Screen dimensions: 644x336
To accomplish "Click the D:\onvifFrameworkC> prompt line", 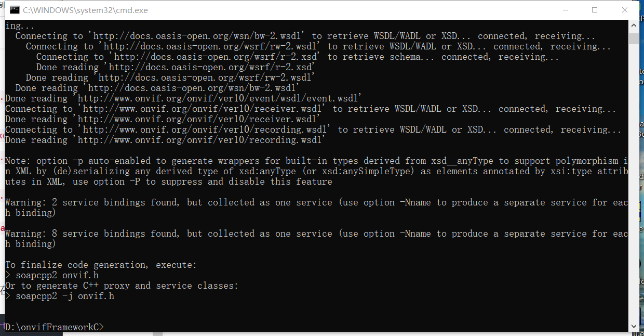I will [x=52, y=327].
